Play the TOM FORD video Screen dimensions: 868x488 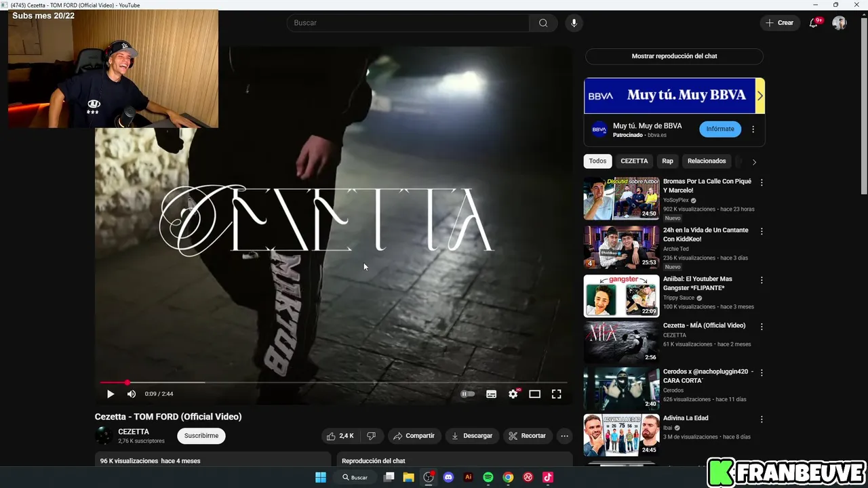point(111,394)
